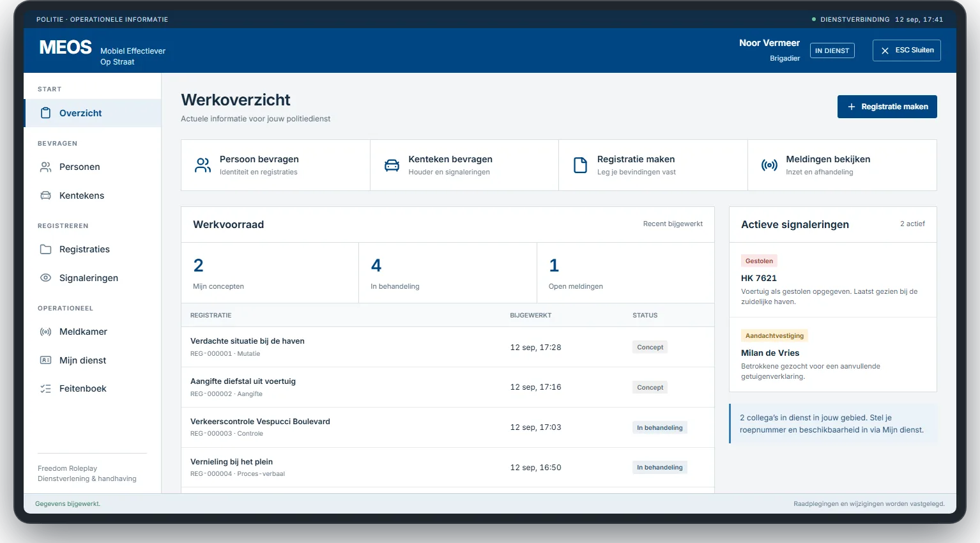The width and height of the screenshot is (980, 543).
Task: Click the ESC Sluiten button label
Action: point(914,50)
